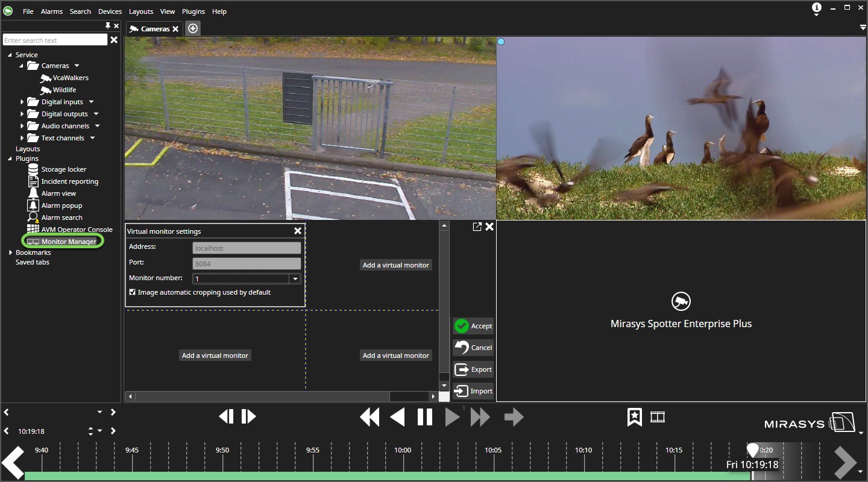Click the add bookmark star icon
The width and height of the screenshot is (868, 482).
(x=634, y=417)
